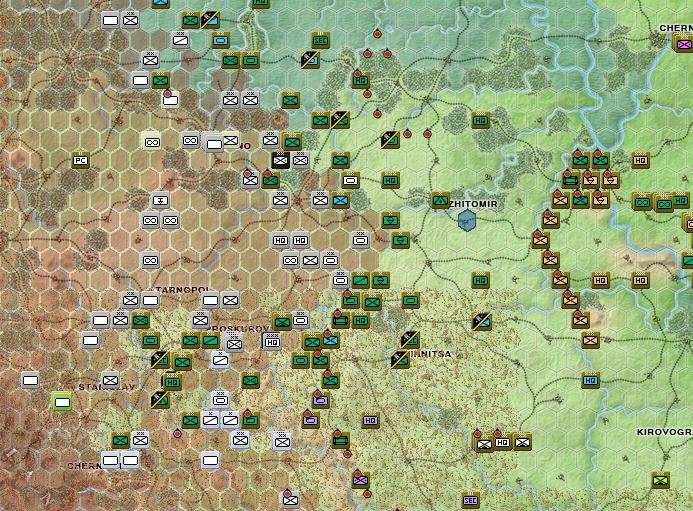This screenshot has height=511, width=693.
Task: Select light-blue infantry counter without red marker
Action: tap(340, 200)
